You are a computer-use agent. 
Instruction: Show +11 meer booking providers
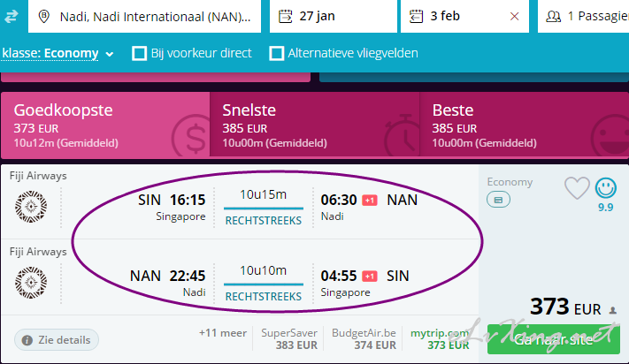pos(223,333)
